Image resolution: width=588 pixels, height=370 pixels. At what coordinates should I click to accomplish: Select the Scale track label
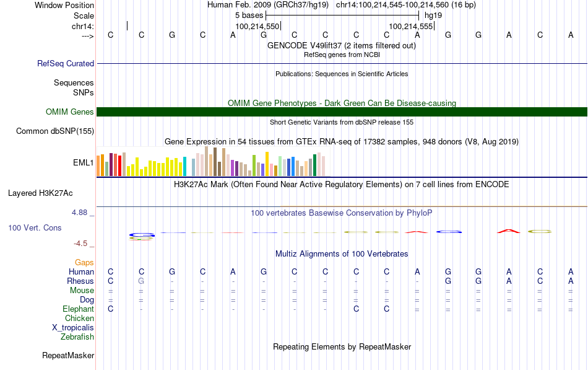[x=84, y=15]
